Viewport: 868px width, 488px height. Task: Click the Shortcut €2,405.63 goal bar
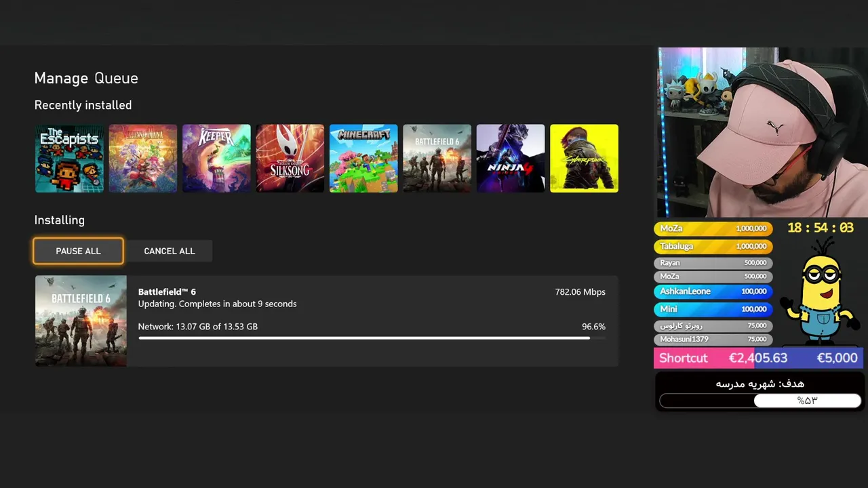tap(758, 358)
